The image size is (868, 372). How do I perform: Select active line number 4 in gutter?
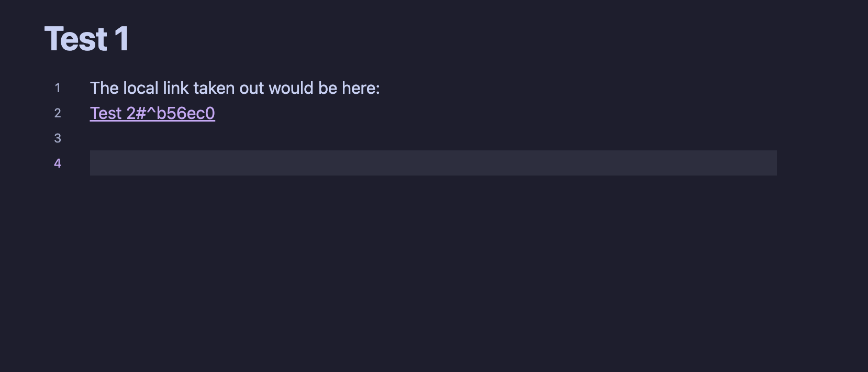[58, 163]
